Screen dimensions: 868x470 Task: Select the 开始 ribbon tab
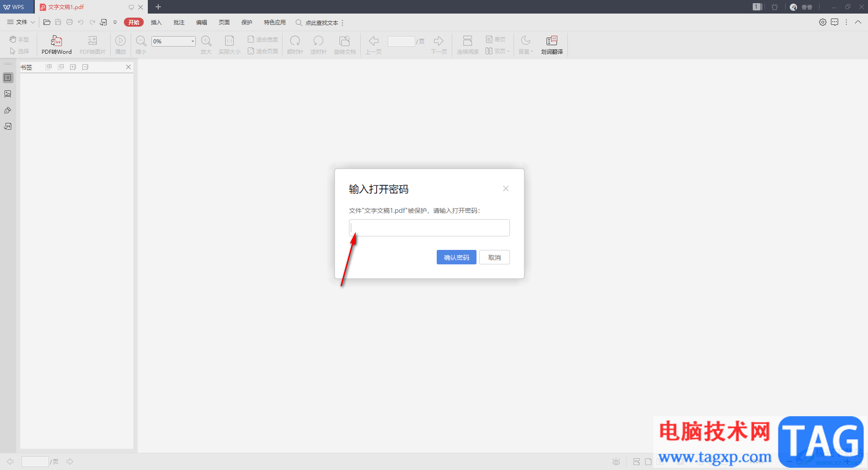[133, 22]
